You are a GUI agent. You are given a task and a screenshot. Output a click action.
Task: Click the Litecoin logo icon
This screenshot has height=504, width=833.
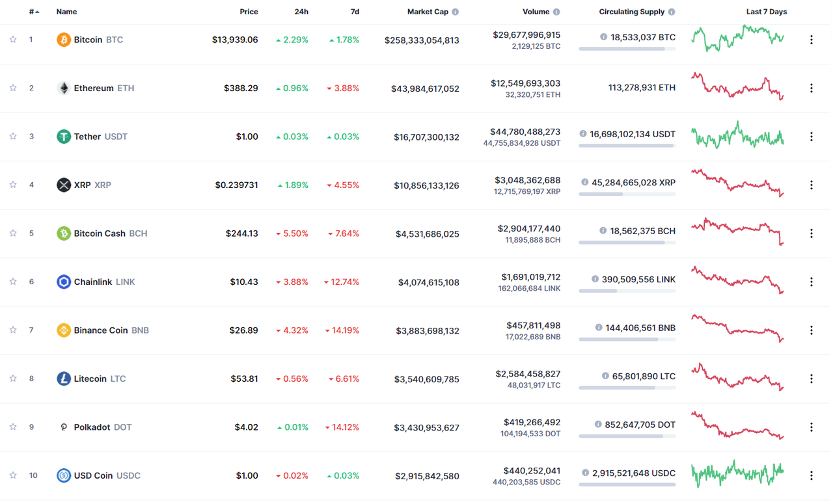[x=63, y=378]
